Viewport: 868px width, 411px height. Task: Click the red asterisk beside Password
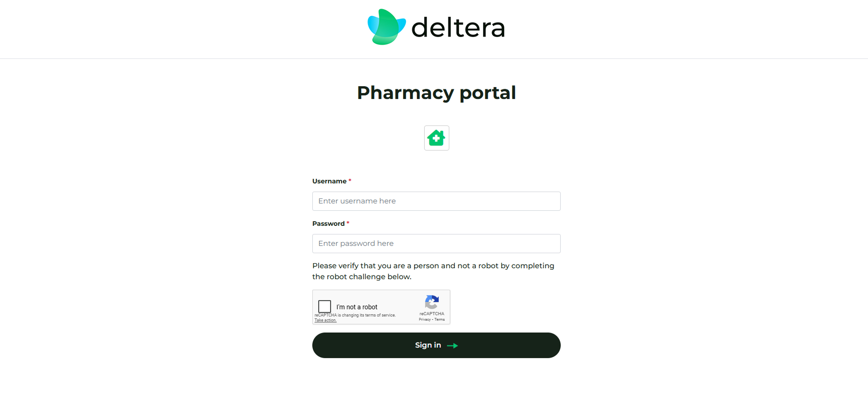[348, 223]
